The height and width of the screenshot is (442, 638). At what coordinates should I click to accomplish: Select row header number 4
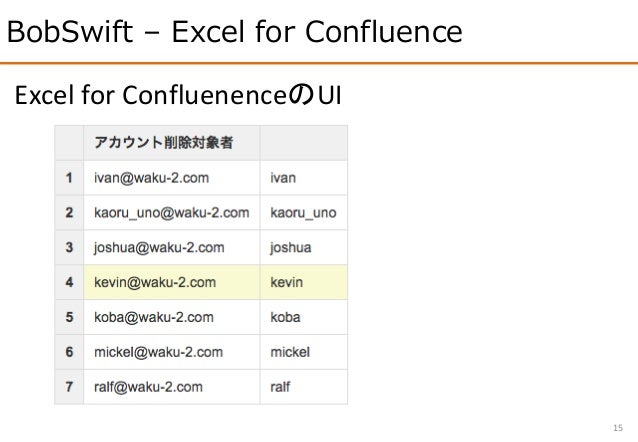(69, 282)
